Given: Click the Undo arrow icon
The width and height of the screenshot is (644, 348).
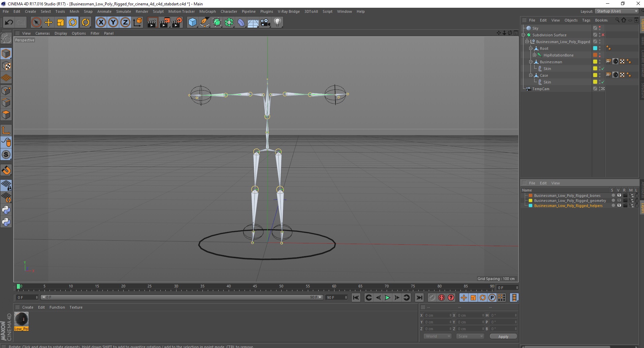Looking at the screenshot, I should click(9, 23).
